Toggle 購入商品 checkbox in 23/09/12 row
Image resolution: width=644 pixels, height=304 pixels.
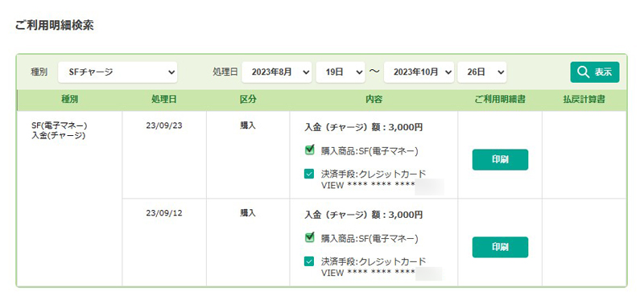(x=310, y=236)
